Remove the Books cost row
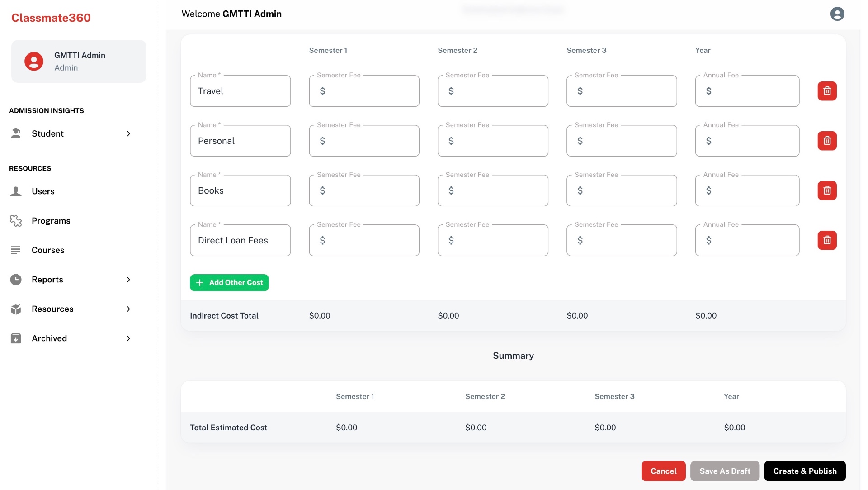Viewport: 868px width, 490px height. (x=827, y=190)
